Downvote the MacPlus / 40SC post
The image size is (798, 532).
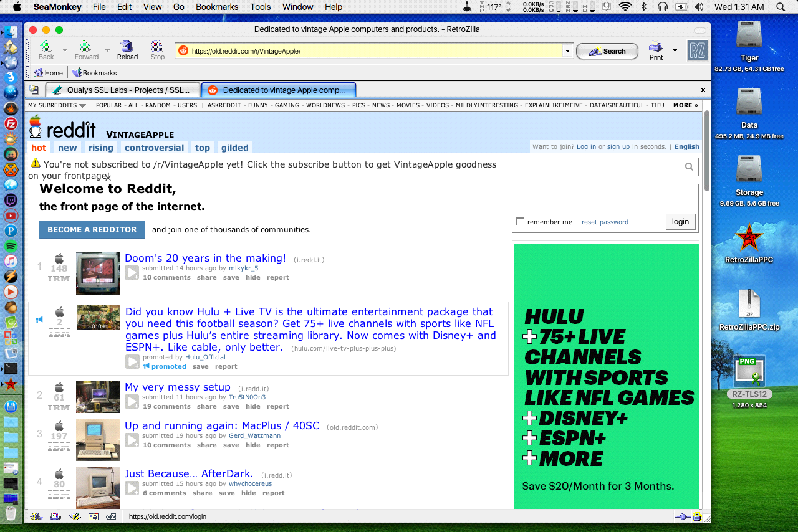59,447
